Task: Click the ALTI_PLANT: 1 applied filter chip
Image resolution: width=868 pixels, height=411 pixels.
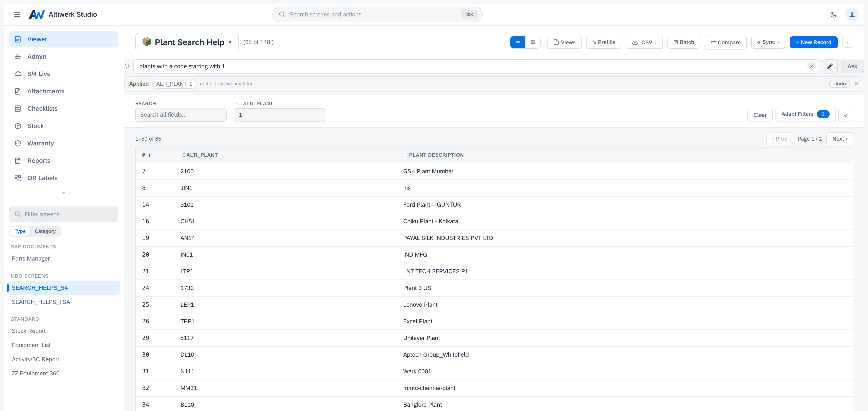Action: 174,84
